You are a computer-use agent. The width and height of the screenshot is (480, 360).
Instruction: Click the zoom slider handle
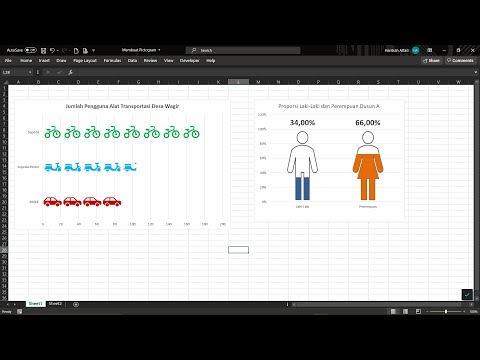tap(446, 311)
